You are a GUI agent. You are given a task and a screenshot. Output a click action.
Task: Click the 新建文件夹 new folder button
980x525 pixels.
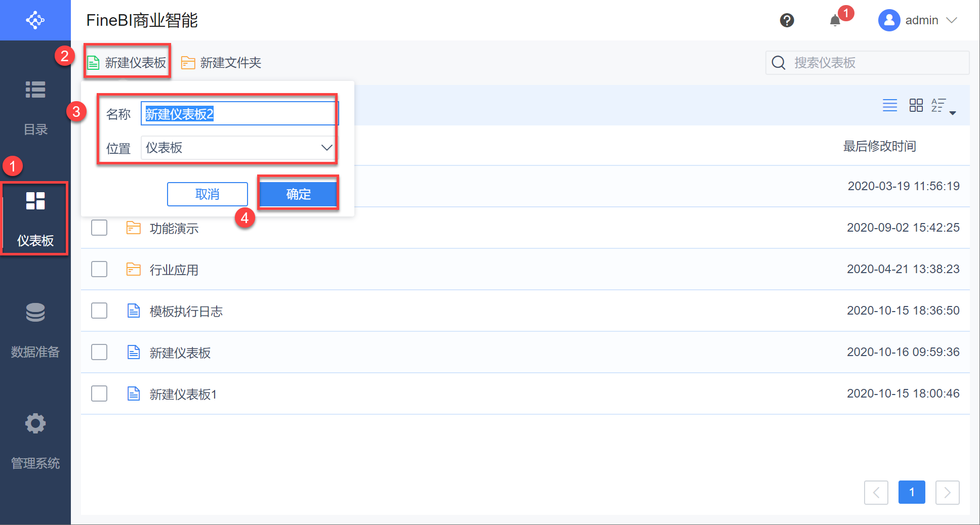221,63
